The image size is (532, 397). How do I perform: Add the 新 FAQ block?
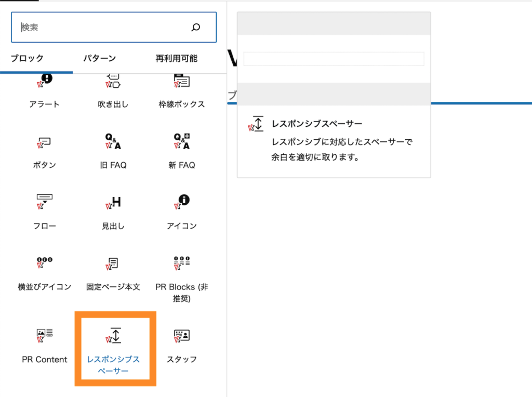tap(182, 152)
